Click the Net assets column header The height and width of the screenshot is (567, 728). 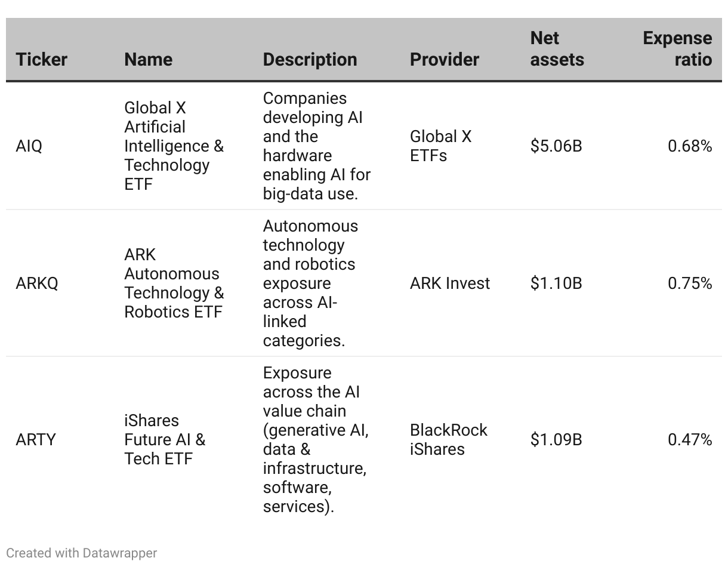[x=557, y=49]
